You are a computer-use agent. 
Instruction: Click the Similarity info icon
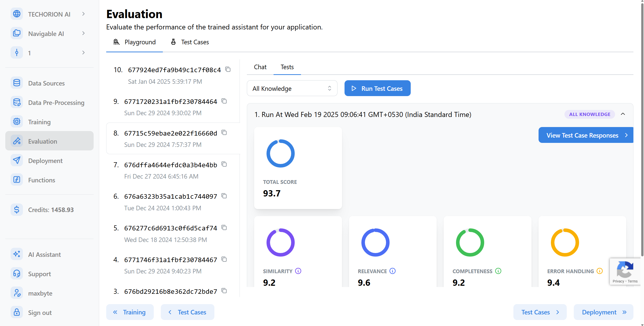[298, 271]
